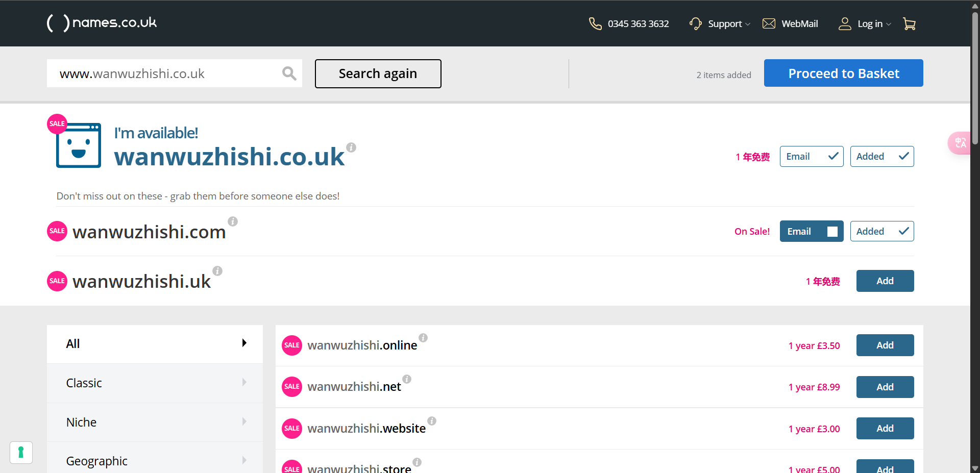Open the translate floating icon on right edge

click(960, 143)
